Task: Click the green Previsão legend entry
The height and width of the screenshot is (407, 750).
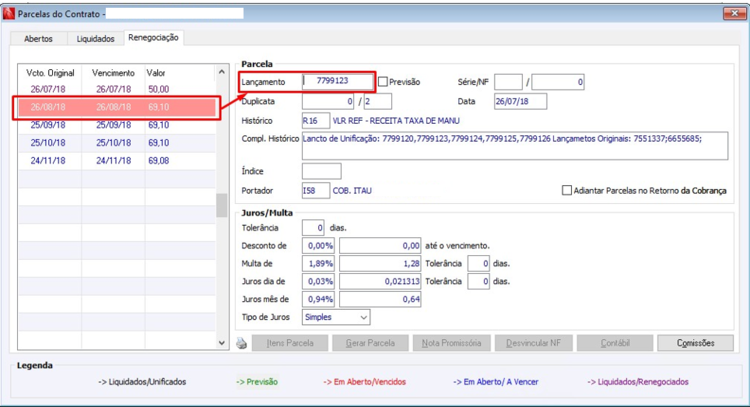Action: click(x=257, y=382)
